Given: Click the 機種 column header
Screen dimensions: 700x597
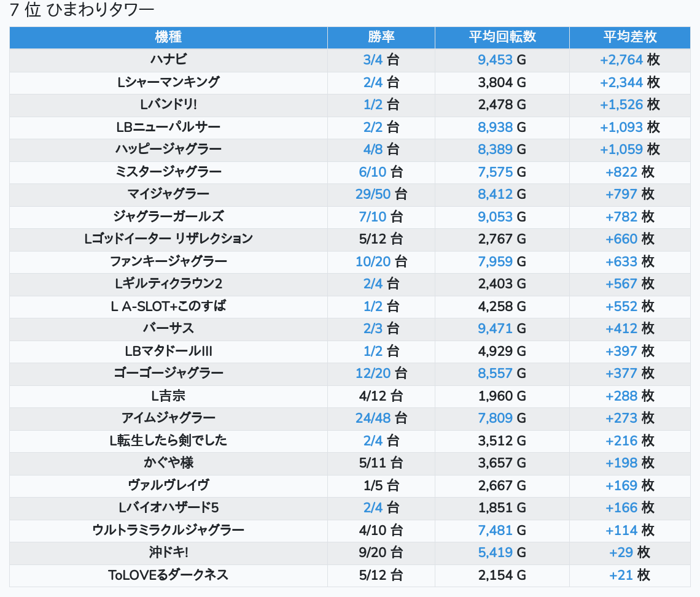Looking at the screenshot, I should click(x=168, y=37).
